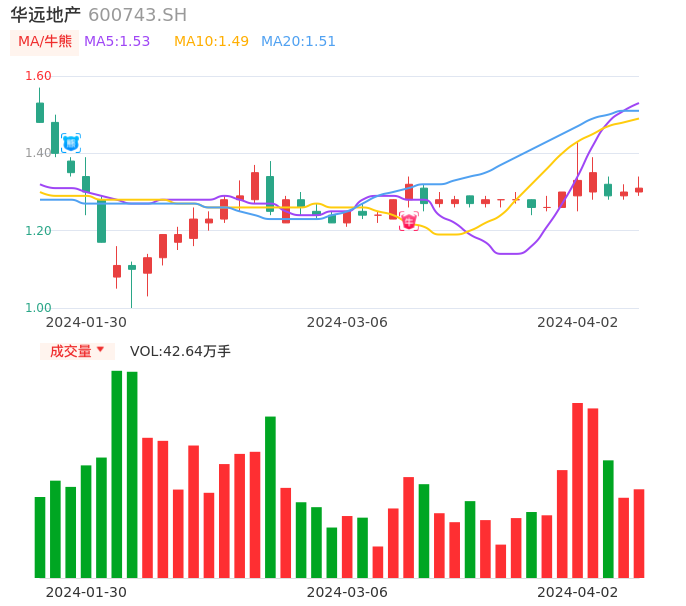
Task: Click the 2024-04-02 date under the volume chart
Action: coord(578,592)
